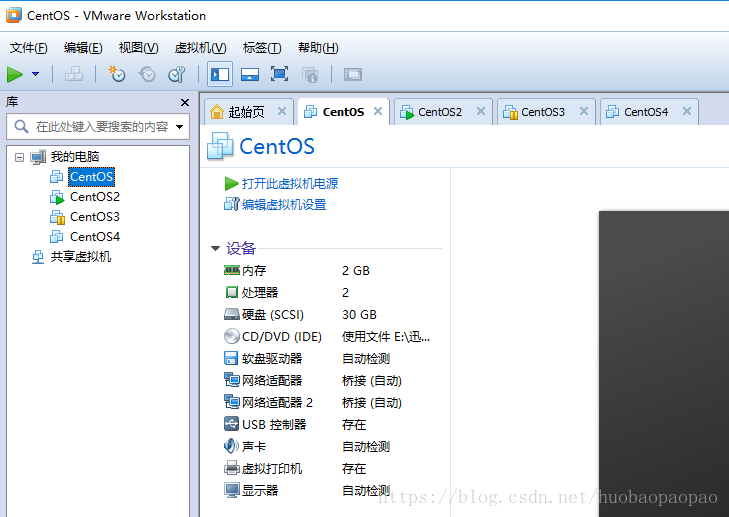
Task: Close the CentOS tab
Action: pos(378,111)
